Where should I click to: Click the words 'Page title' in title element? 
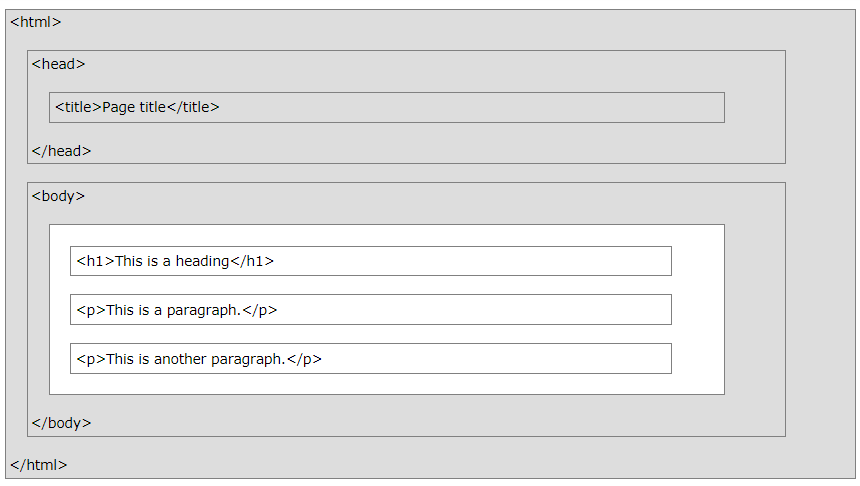[x=134, y=108]
